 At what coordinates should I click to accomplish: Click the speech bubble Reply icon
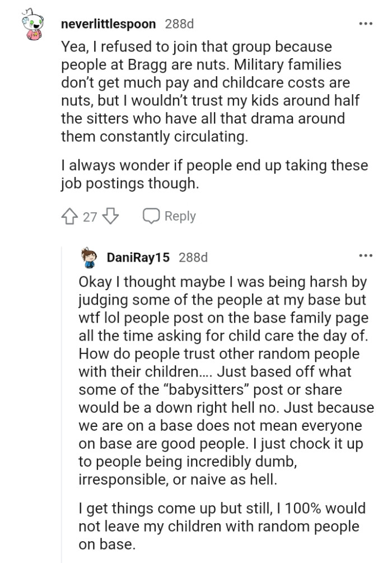[x=151, y=216]
